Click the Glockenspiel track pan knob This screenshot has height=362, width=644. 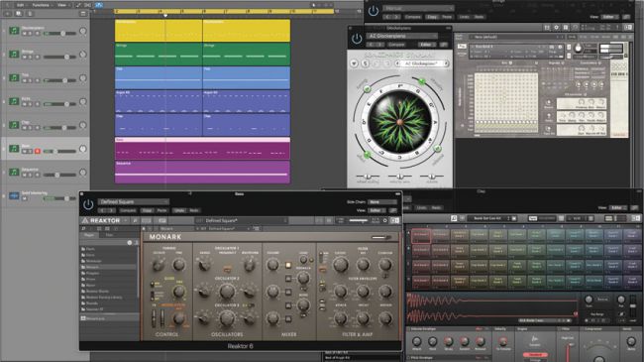click(82, 31)
